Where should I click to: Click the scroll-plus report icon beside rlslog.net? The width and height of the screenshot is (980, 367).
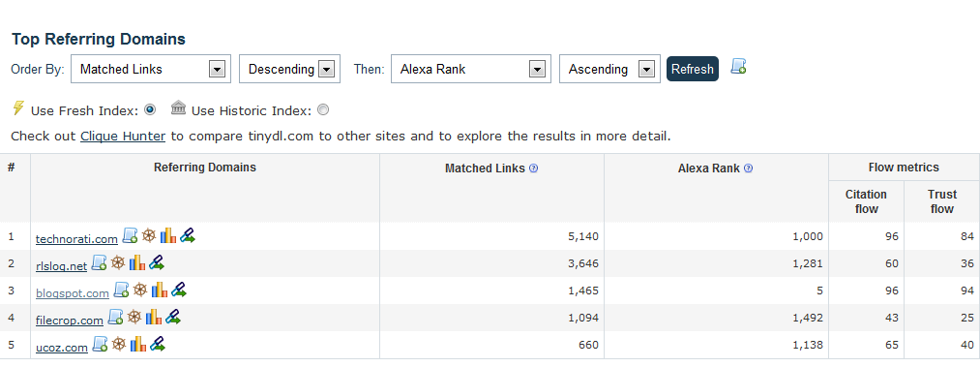tap(100, 262)
